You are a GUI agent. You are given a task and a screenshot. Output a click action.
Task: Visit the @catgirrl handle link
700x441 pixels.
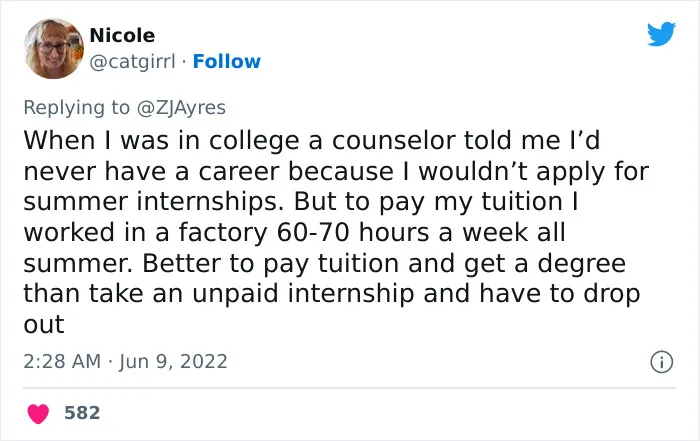coord(132,62)
